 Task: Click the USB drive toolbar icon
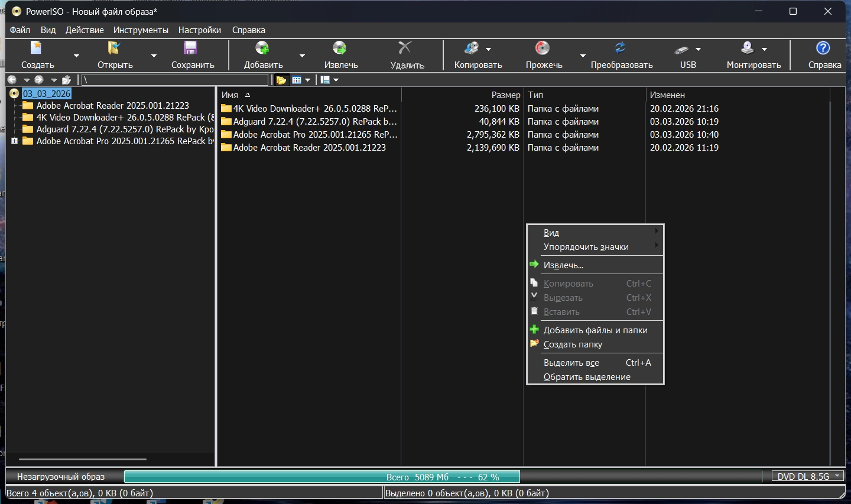[681, 50]
